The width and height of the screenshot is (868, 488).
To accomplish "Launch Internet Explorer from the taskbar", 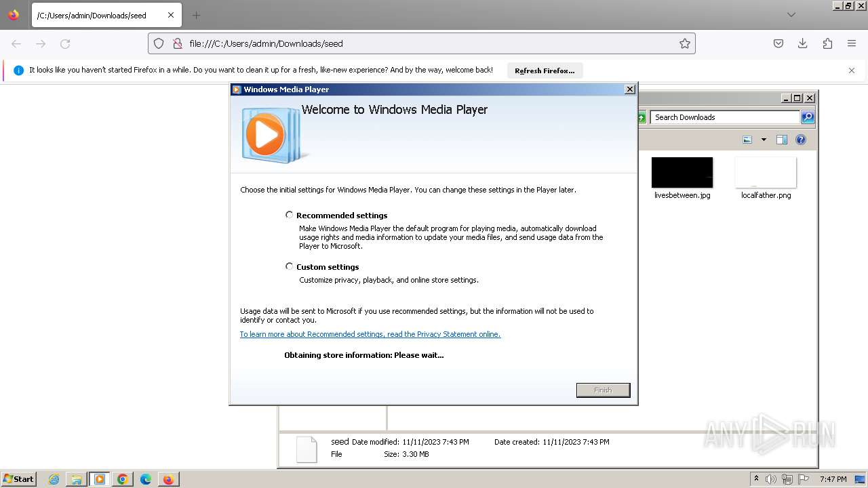I will pos(54,479).
